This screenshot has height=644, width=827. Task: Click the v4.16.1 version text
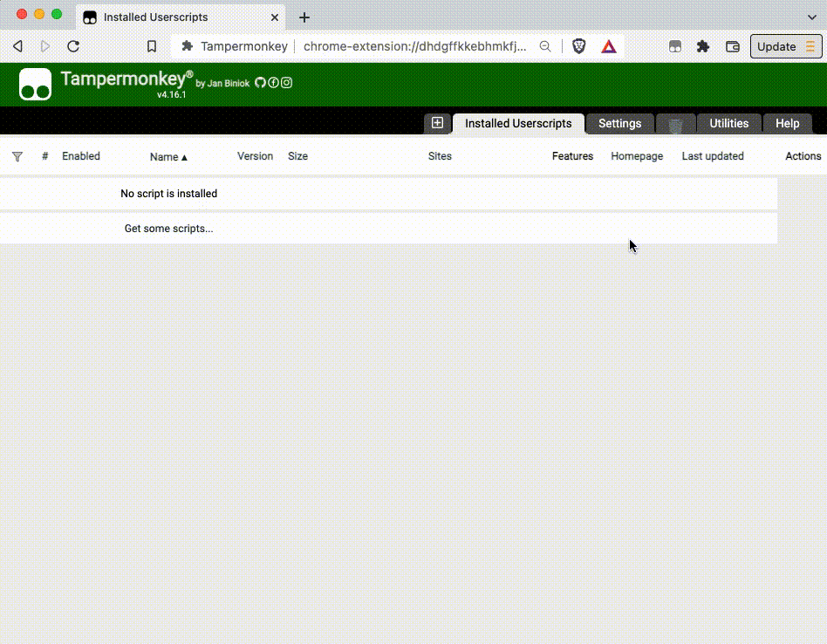171,95
